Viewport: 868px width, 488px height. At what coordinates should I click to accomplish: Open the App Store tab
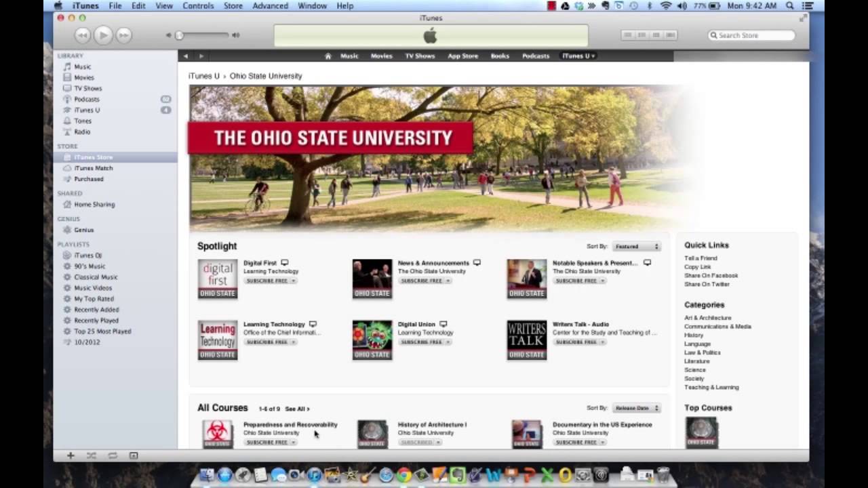(x=462, y=56)
